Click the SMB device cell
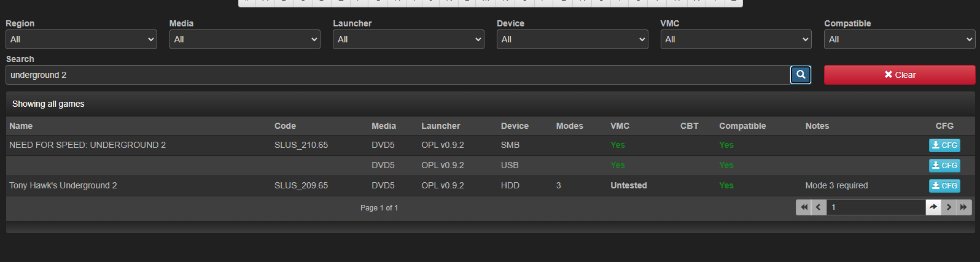The height and width of the screenshot is (262, 980). point(510,145)
